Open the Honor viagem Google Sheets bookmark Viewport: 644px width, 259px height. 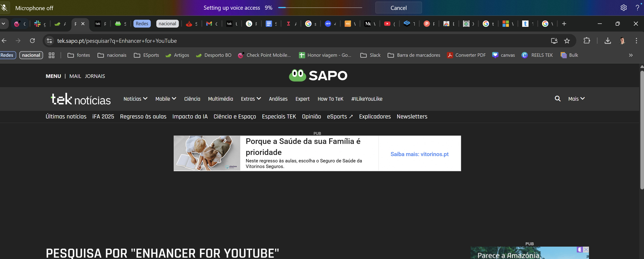point(325,55)
